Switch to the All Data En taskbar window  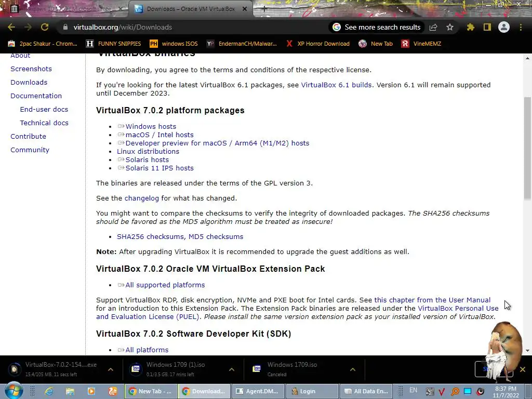[x=366, y=391]
